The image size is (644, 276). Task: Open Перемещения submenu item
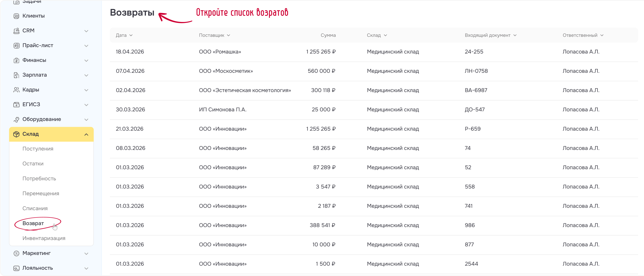41,193
